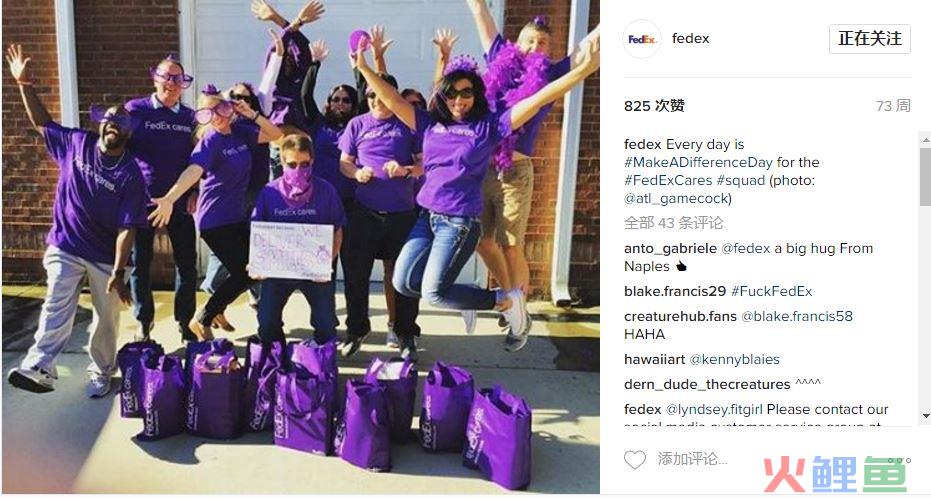Viewport: 931px width, 498px height.
Task: Click the FedEx profile avatar logo
Action: click(x=641, y=39)
